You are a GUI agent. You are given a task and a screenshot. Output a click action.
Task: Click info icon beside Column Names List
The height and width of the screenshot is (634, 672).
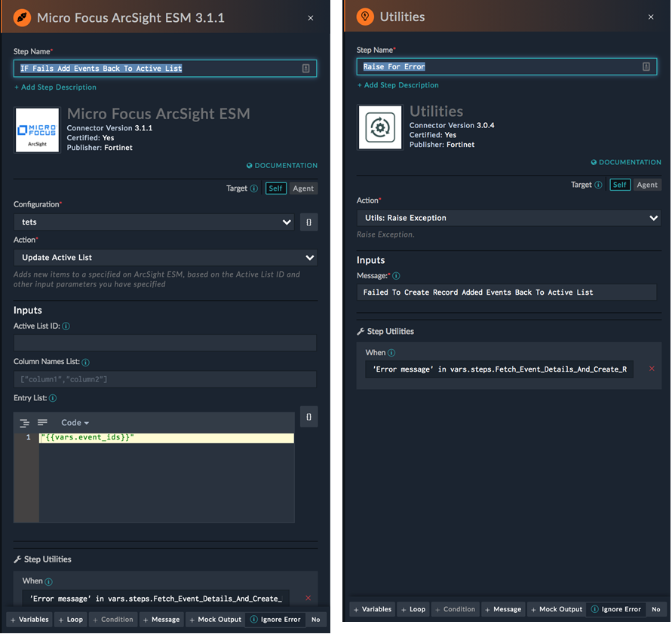pos(85,363)
